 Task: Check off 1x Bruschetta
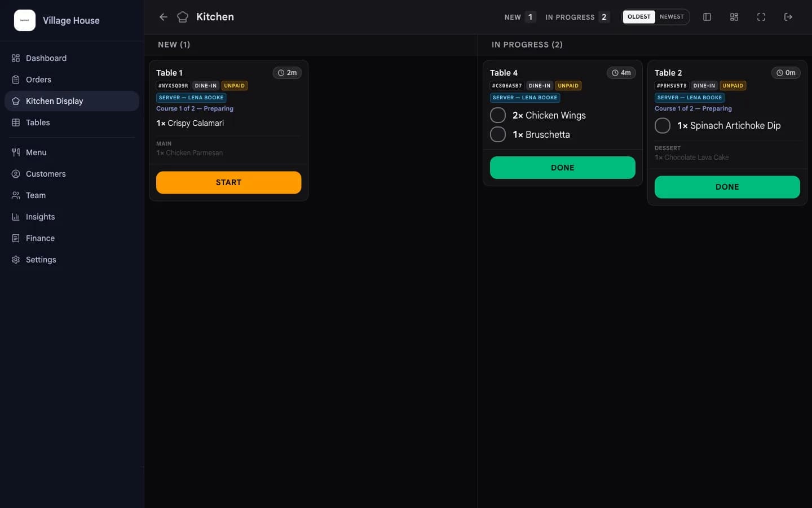tap(498, 134)
